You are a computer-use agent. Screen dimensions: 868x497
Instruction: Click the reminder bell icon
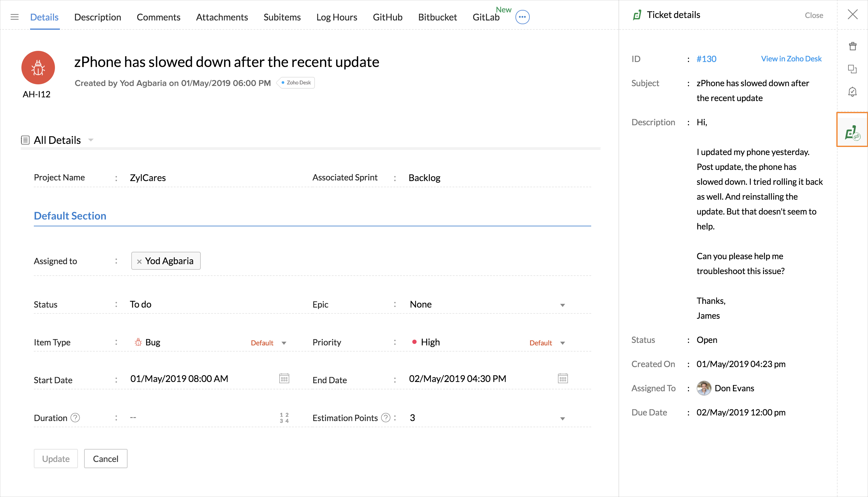[852, 91]
